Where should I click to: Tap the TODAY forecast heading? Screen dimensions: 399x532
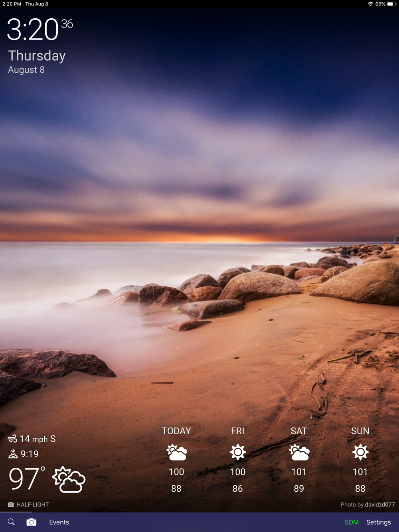coord(176,431)
